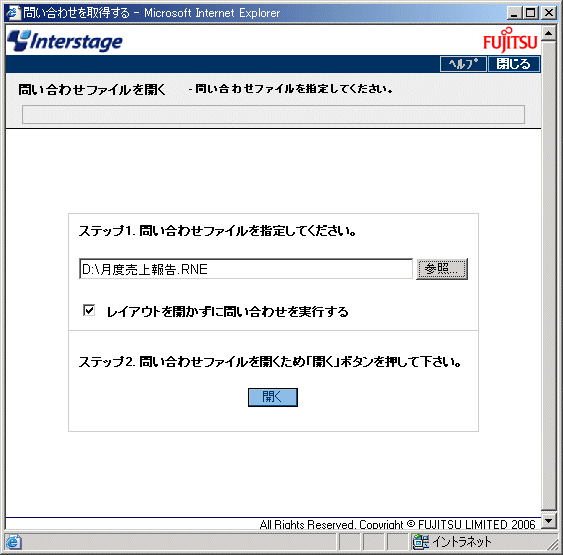Click the scrollbar down arrow

[x=548, y=521]
